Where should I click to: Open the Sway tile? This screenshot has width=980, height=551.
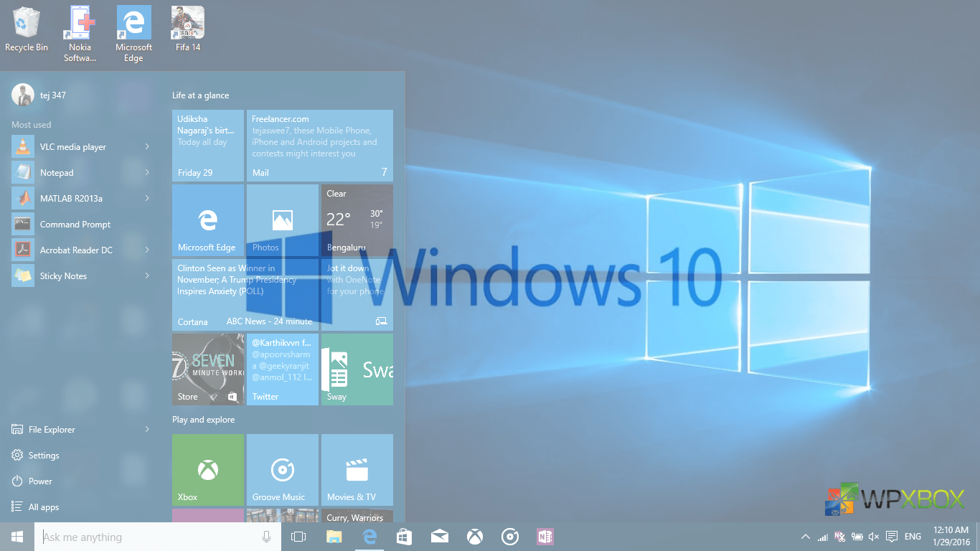click(357, 369)
